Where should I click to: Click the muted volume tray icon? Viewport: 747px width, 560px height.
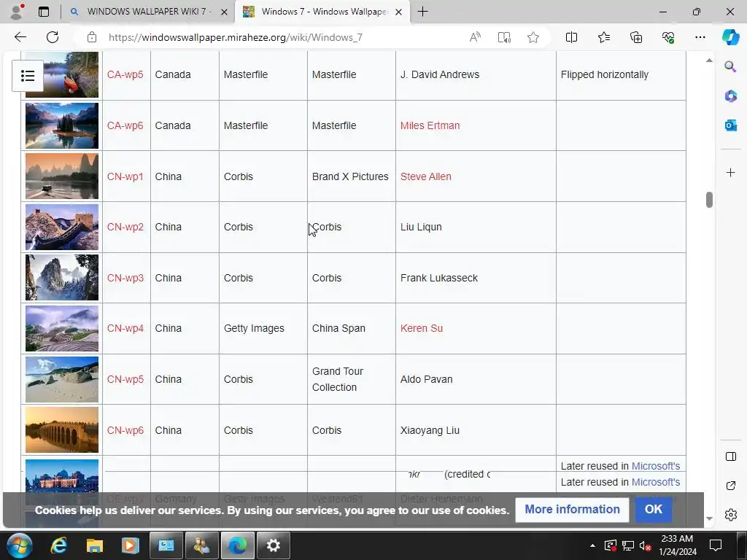(645, 545)
